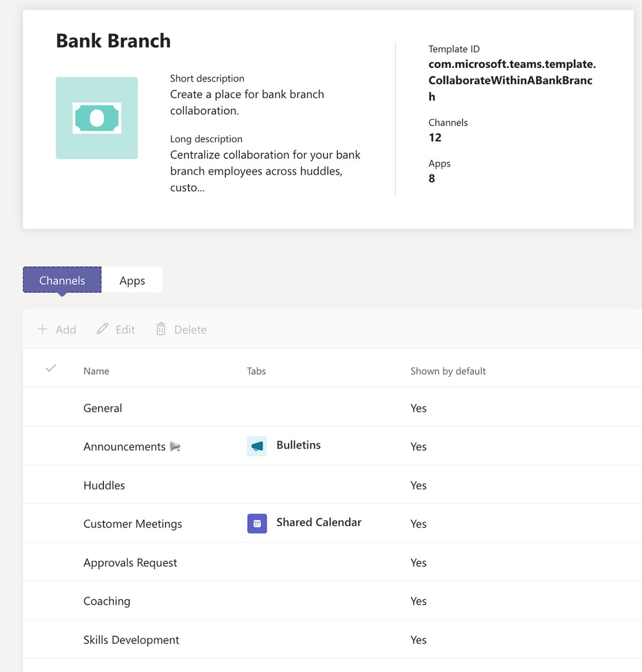Viewport: 642px width, 672px height.
Task: Sort the table by the Name column header
Action: pos(96,370)
